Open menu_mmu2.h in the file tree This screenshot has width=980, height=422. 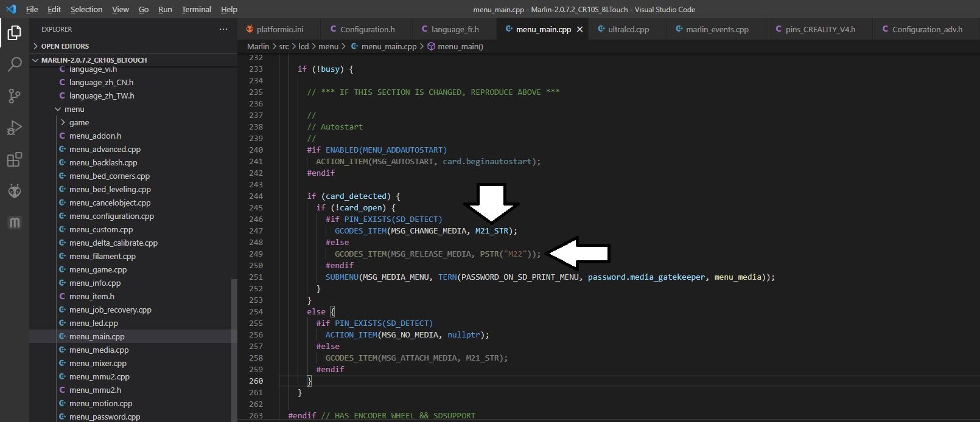[133, 390]
